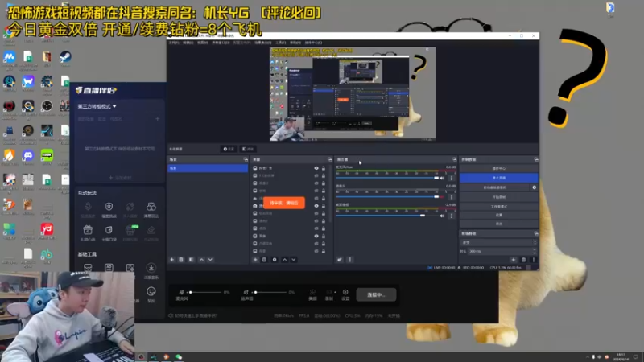Open the 工具 menu in OBS menu bar
The height and width of the screenshot is (362, 644).
pos(280,43)
